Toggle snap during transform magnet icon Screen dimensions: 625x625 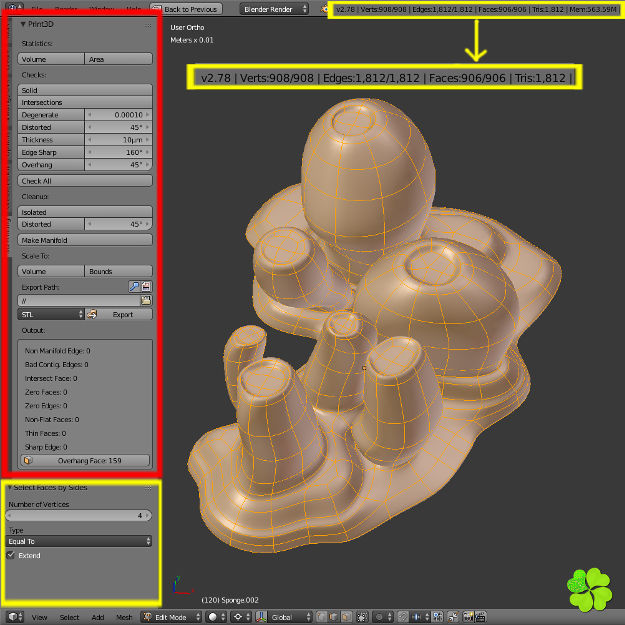pos(403,617)
